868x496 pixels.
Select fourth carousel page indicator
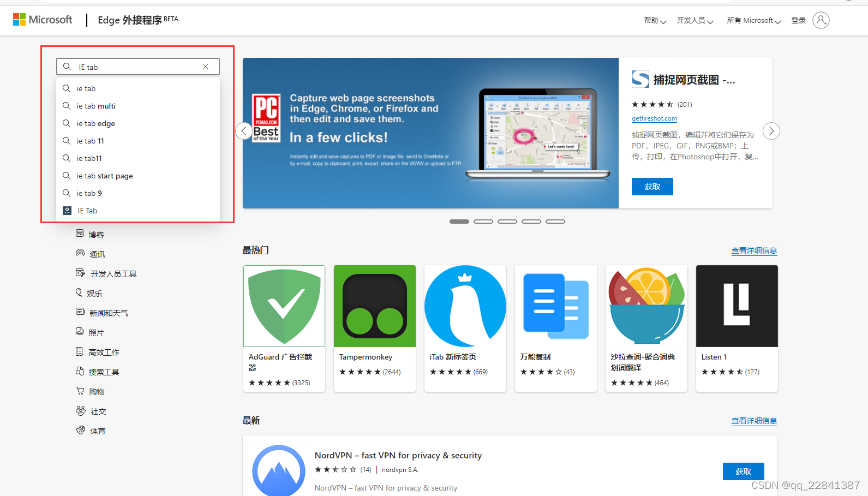click(x=531, y=222)
